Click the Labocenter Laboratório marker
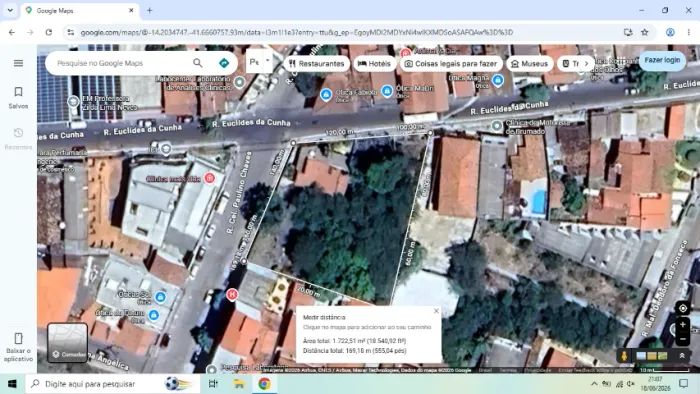Image resolution: width=700 pixels, height=394 pixels. point(240,82)
